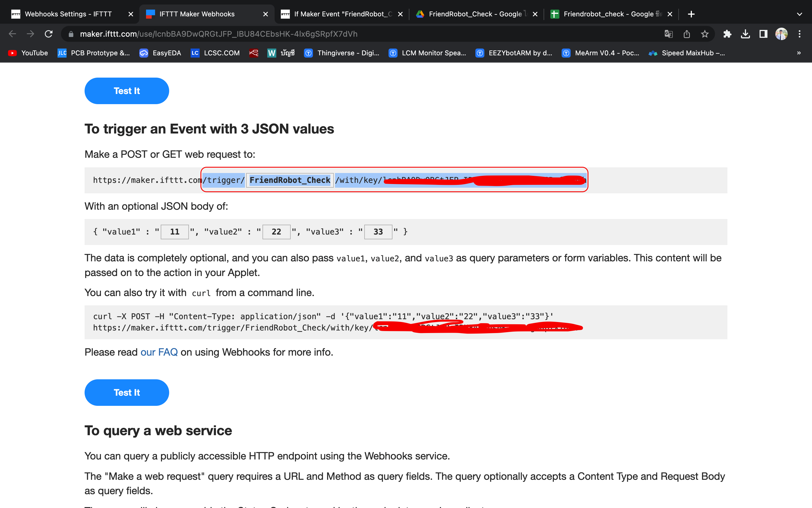Open the Chrome three-dot menu

(x=800, y=34)
